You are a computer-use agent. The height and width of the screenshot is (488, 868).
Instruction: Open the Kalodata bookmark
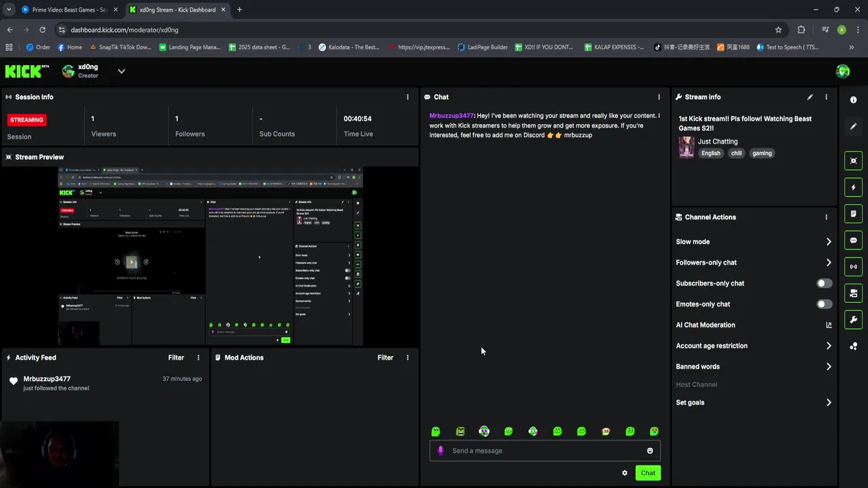coord(349,47)
